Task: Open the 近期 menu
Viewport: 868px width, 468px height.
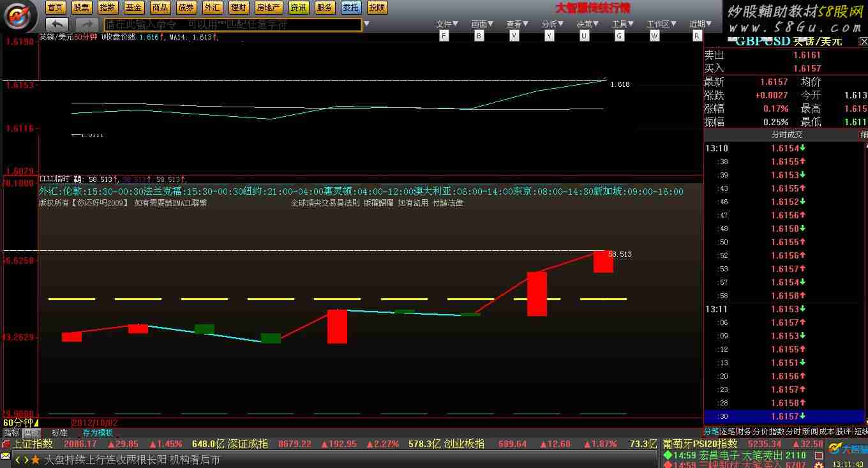Action: [x=701, y=24]
